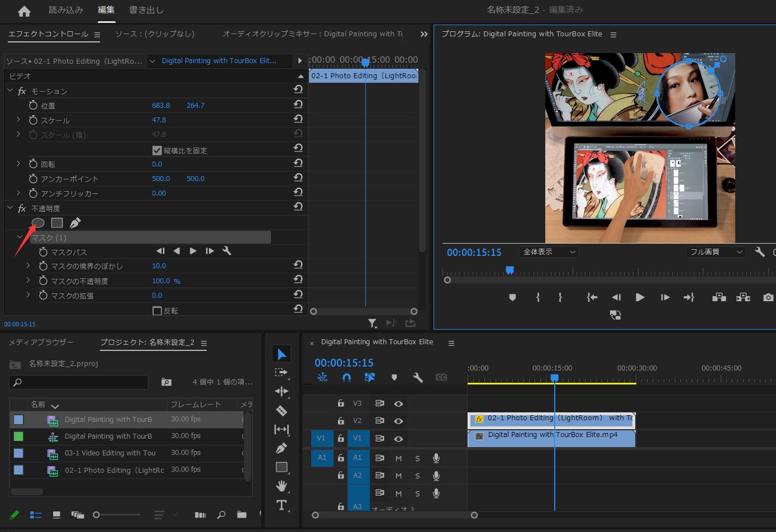Click the Home icon
776x532 pixels.
pyautogui.click(x=24, y=11)
